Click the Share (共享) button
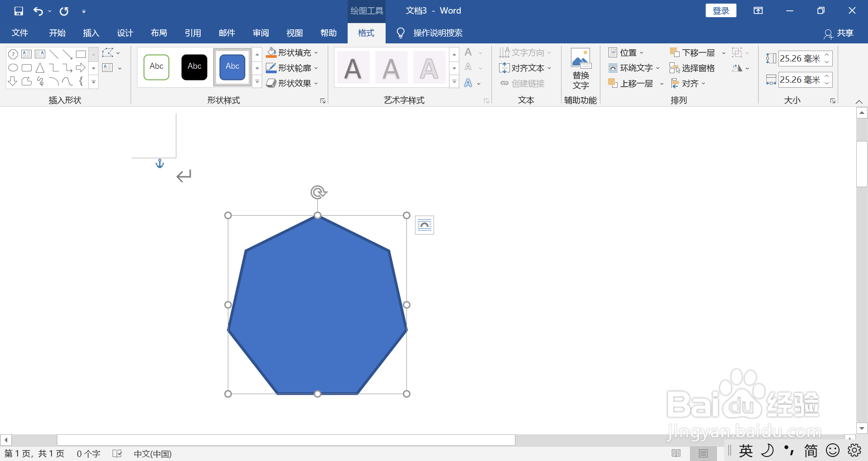The image size is (868, 461). (839, 33)
